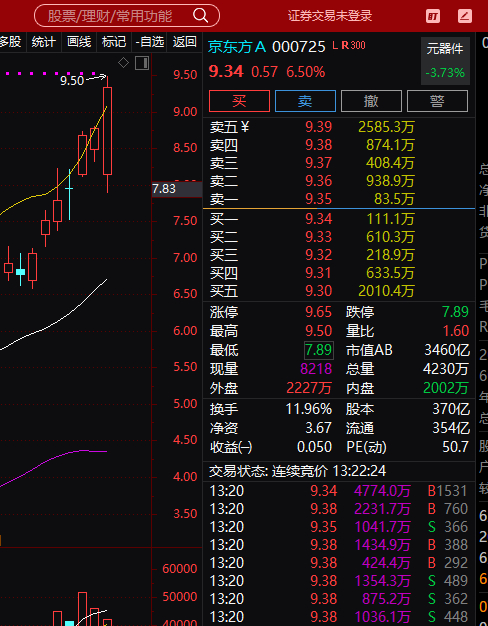Click the red 买 buy button
Image resolution: width=488 pixels, height=626 pixels.
[x=239, y=101]
